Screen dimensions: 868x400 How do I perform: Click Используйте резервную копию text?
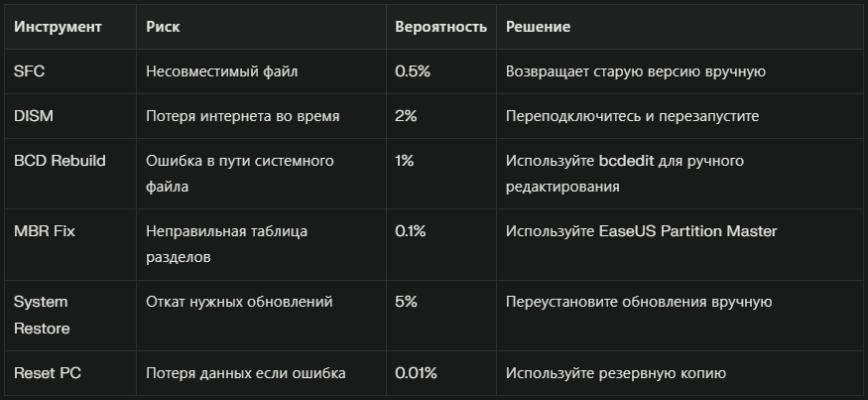(615, 373)
